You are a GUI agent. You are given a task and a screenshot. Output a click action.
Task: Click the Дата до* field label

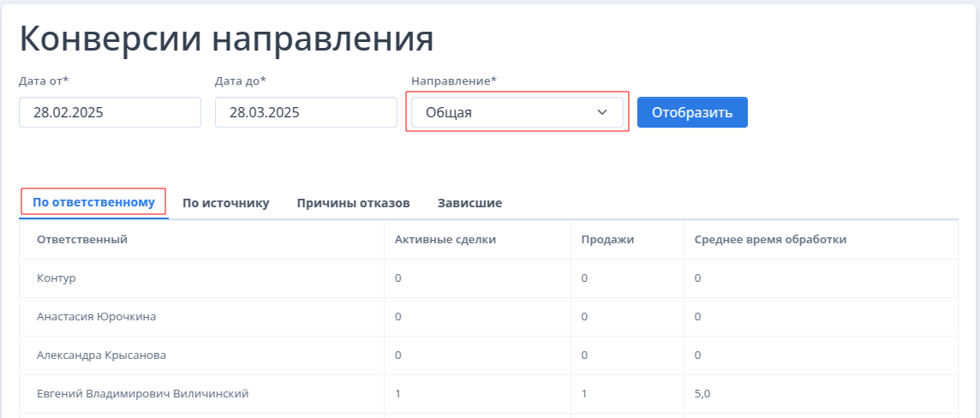click(x=241, y=81)
